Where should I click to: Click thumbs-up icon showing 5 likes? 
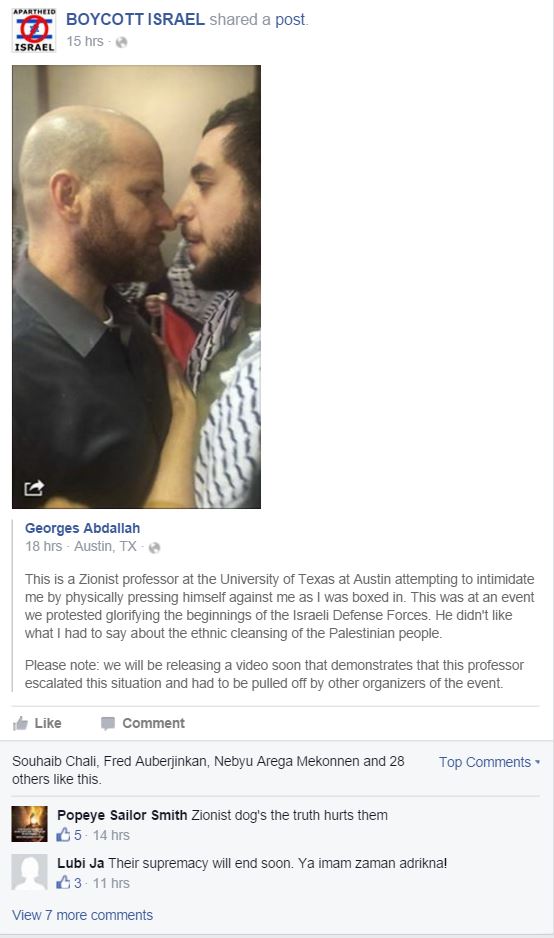(x=63, y=835)
